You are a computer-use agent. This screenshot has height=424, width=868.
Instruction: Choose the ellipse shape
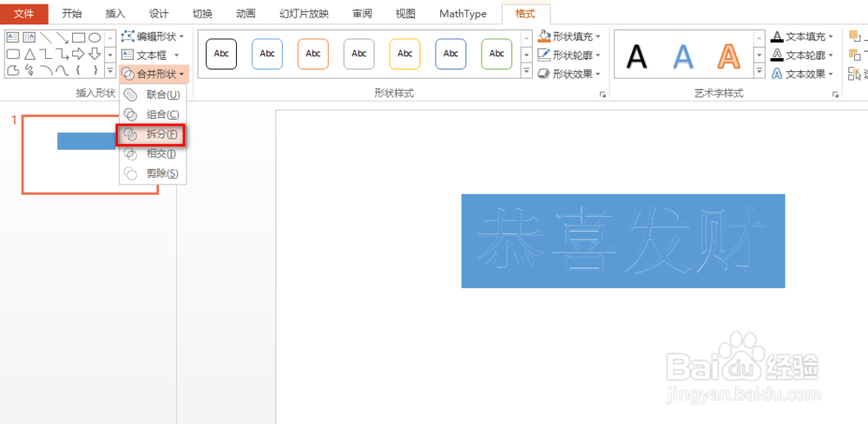coord(95,37)
